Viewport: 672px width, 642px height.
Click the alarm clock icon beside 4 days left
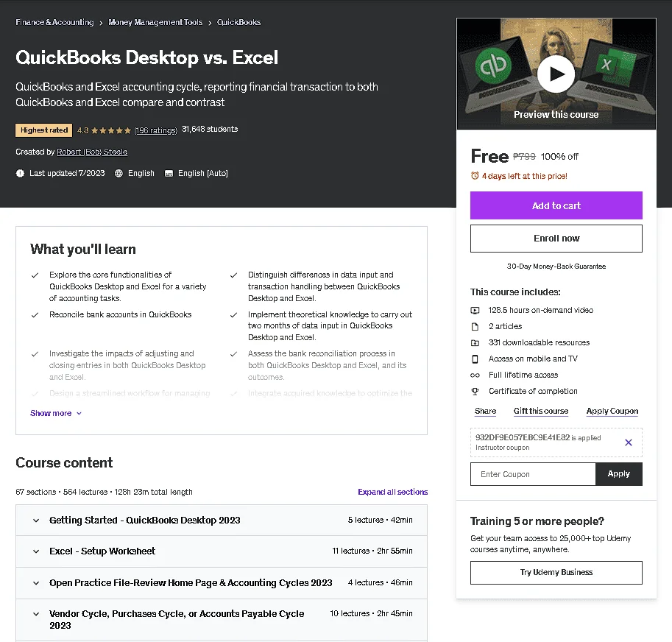[475, 176]
